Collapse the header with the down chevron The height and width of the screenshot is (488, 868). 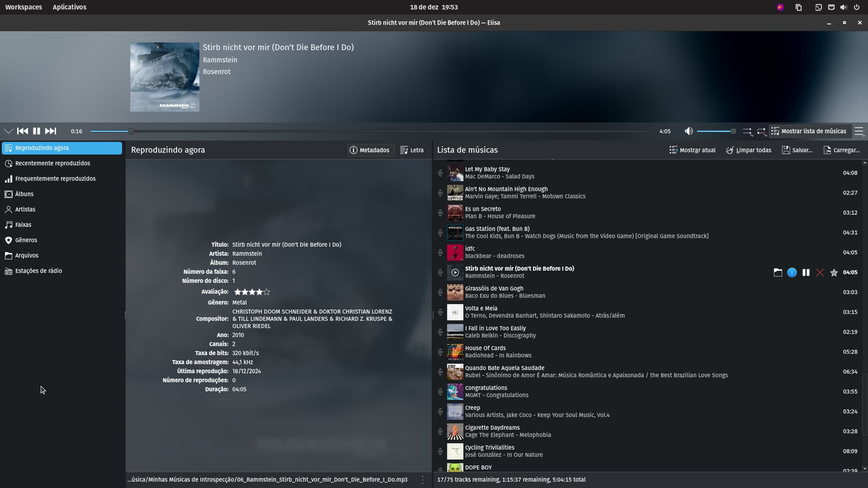[8, 131]
